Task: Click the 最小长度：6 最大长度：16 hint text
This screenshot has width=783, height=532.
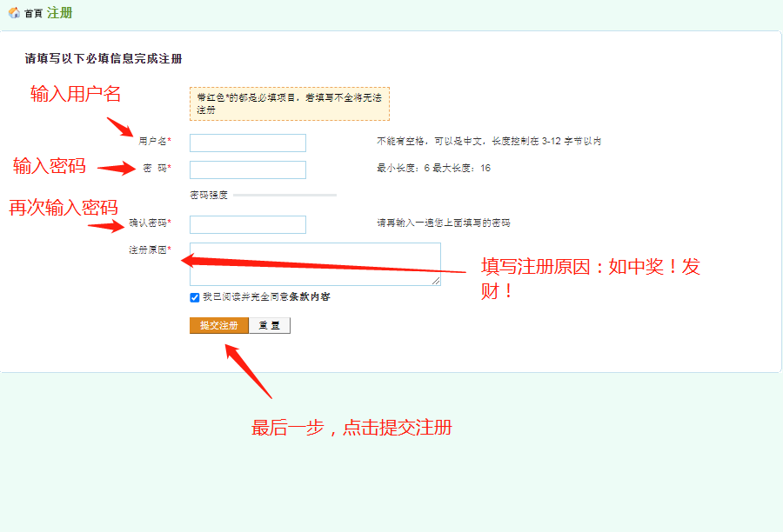Action: (433, 168)
